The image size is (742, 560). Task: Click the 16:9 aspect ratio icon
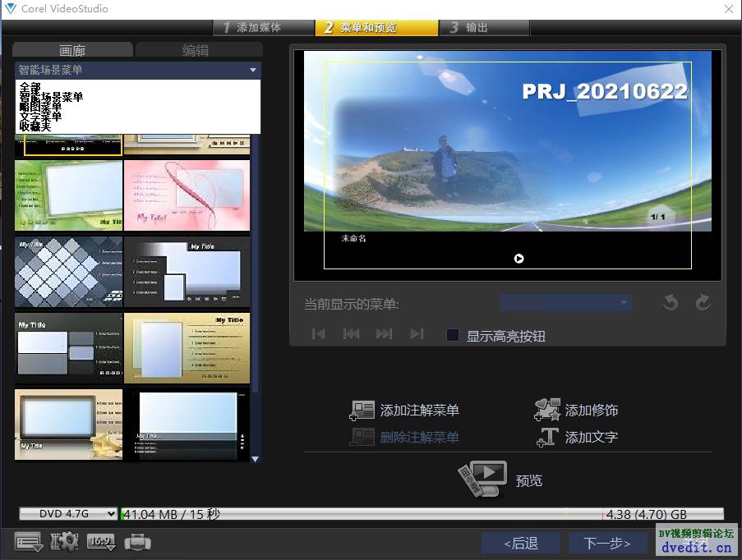[100, 542]
